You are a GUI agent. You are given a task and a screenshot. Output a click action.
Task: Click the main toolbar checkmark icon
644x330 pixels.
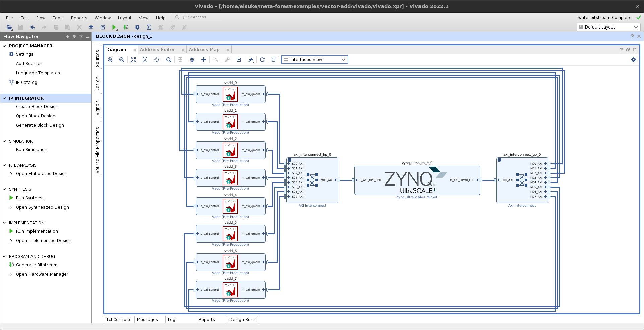pyautogui.click(x=103, y=27)
